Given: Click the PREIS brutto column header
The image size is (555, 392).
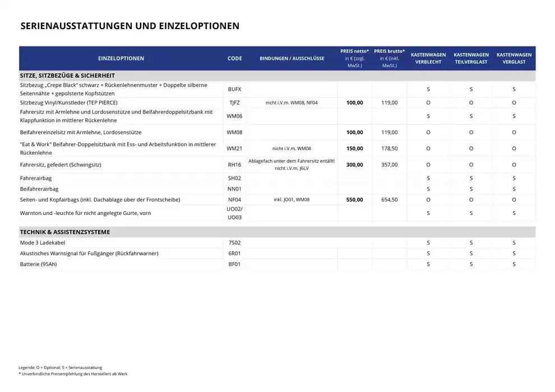Looking at the screenshot, I should pos(389,58).
